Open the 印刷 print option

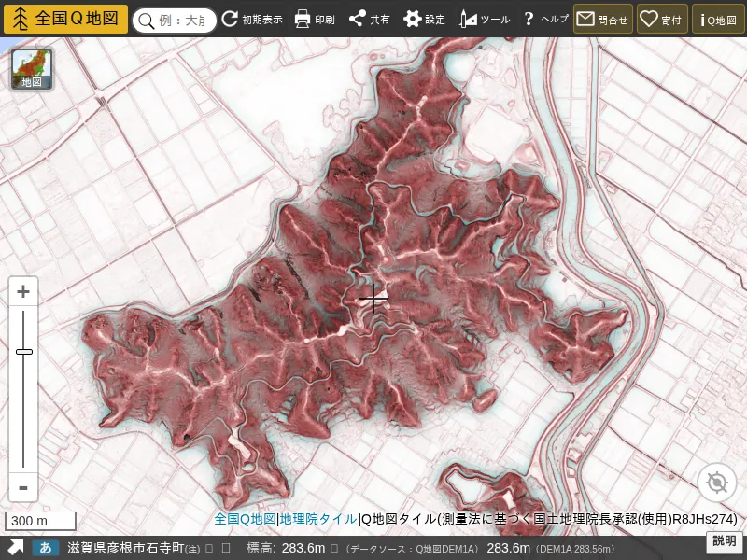pyautogui.click(x=315, y=19)
